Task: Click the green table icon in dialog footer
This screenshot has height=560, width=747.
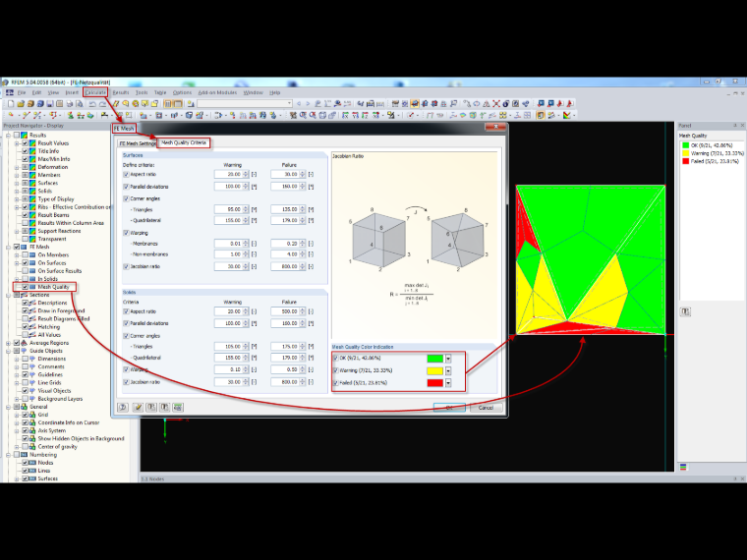Action: tap(178, 407)
